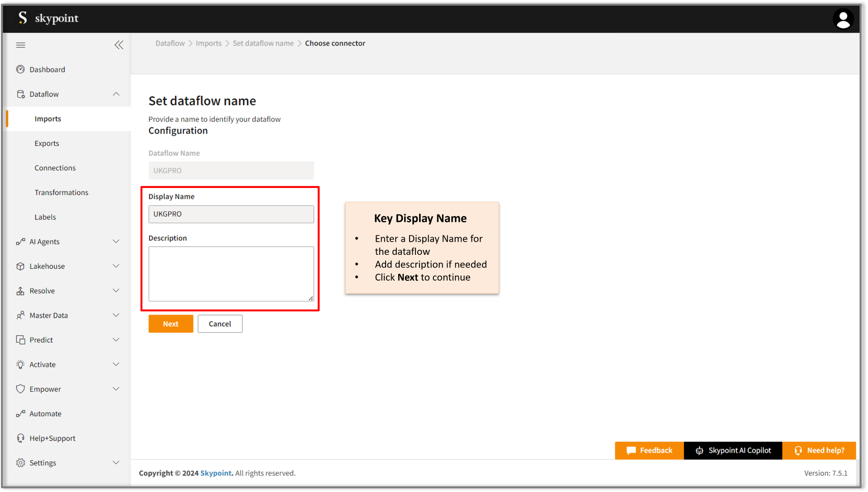
Task: Click the Dashboard icon in sidebar
Action: click(x=20, y=69)
